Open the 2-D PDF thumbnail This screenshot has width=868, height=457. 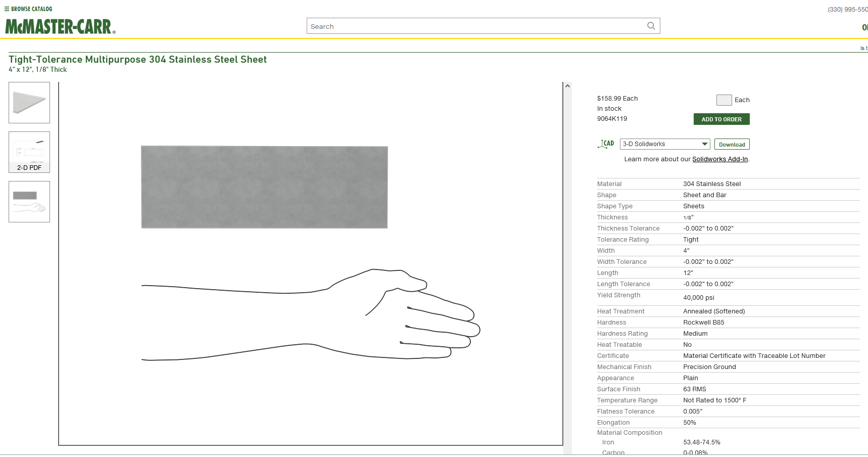[x=29, y=152]
